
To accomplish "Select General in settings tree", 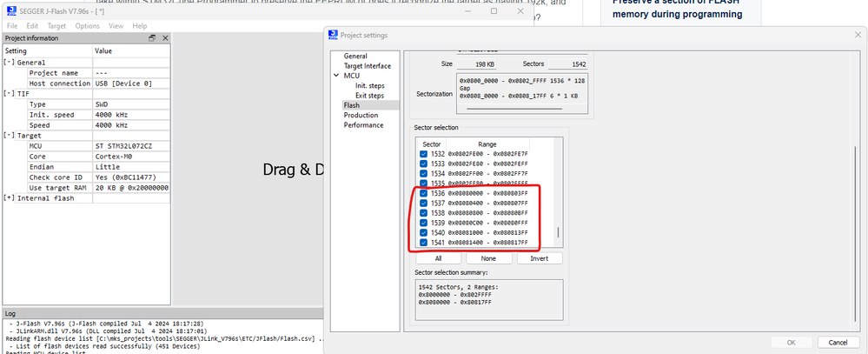I will (x=354, y=56).
